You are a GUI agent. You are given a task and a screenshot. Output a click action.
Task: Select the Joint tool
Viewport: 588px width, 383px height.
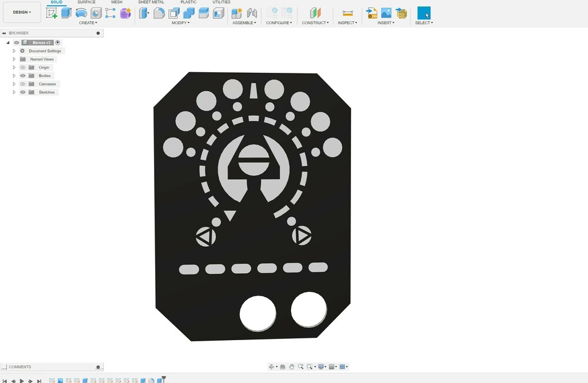252,13
